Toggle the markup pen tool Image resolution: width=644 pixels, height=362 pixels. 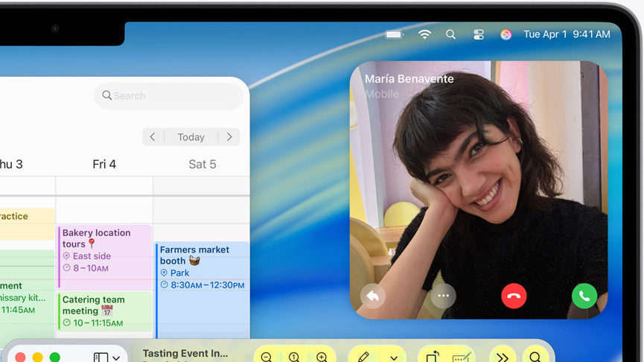[x=363, y=357]
